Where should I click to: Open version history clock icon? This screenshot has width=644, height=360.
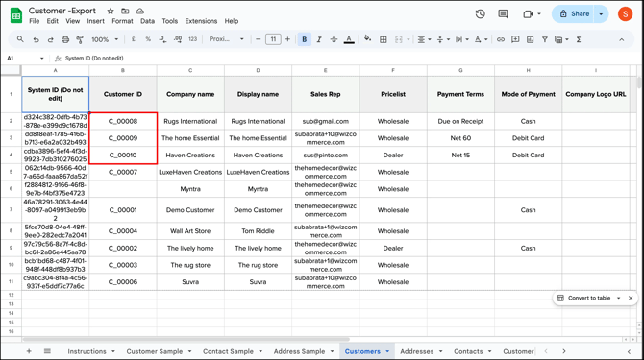click(x=481, y=14)
